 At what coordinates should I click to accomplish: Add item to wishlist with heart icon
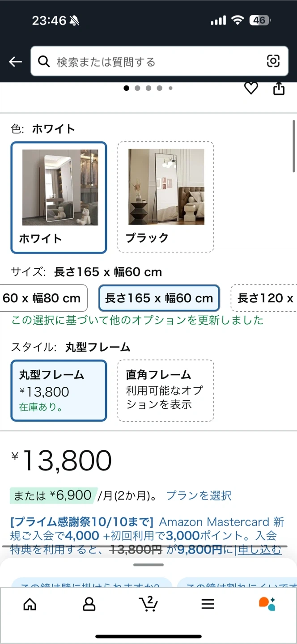(251, 89)
